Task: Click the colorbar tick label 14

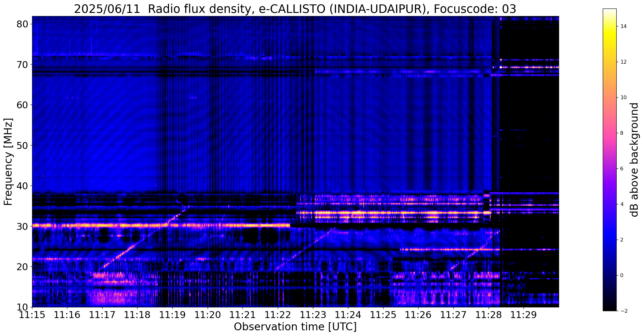Action: pos(623,26)
